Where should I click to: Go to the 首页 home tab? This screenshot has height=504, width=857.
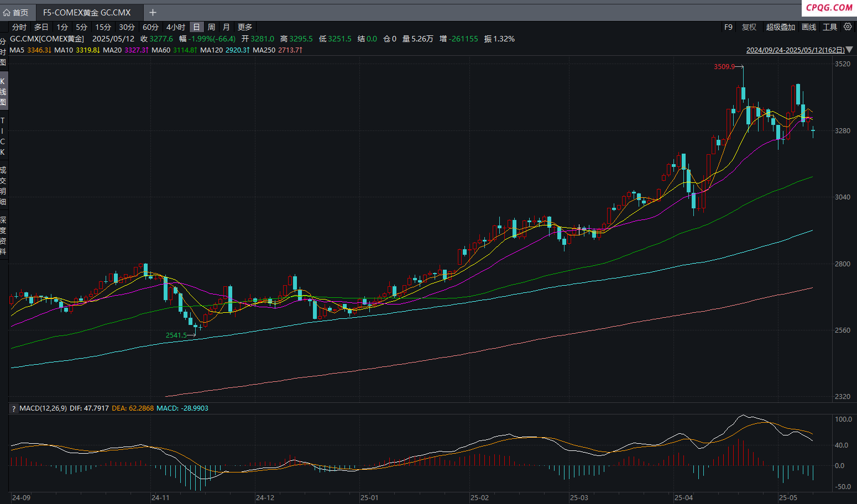point(16,12)
